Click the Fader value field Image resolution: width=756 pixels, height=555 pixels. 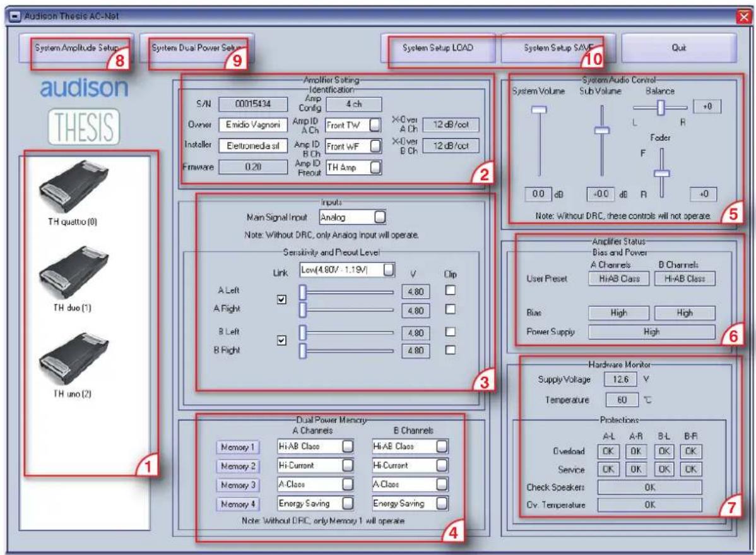[704, 194]
